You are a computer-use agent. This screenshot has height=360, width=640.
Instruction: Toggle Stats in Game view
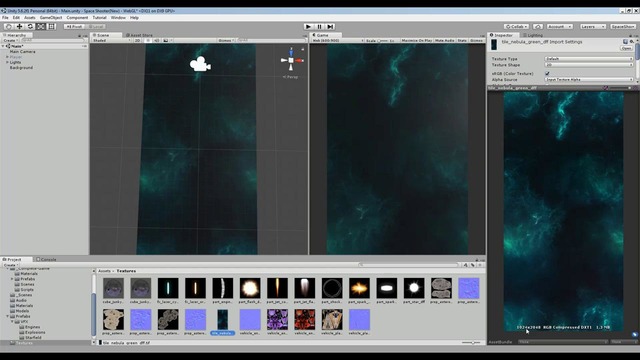click(x=462, y=40)
